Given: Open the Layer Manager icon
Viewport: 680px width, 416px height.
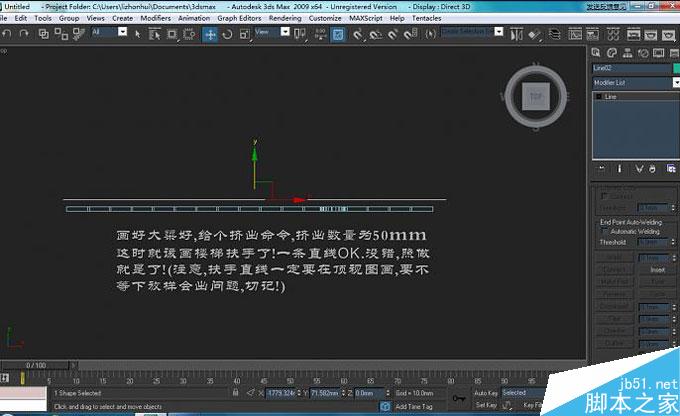Looking at the screenshot, I should pos(555,34).
